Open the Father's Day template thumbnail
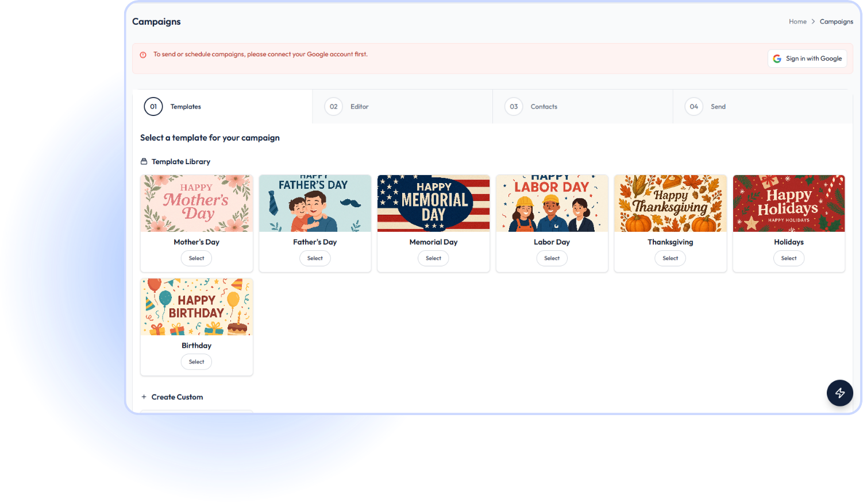863x504 pixels. click(x=315, y=203)
